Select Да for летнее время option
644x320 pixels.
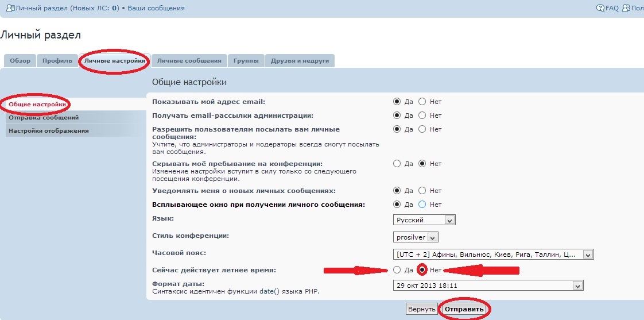[x=397, y=270]
